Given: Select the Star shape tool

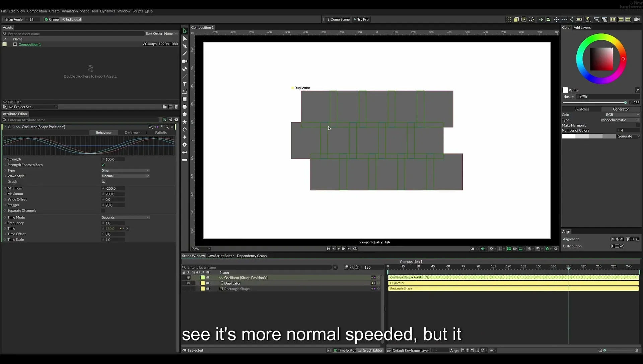Looking at the screenshot, I should tap(185, 122).
